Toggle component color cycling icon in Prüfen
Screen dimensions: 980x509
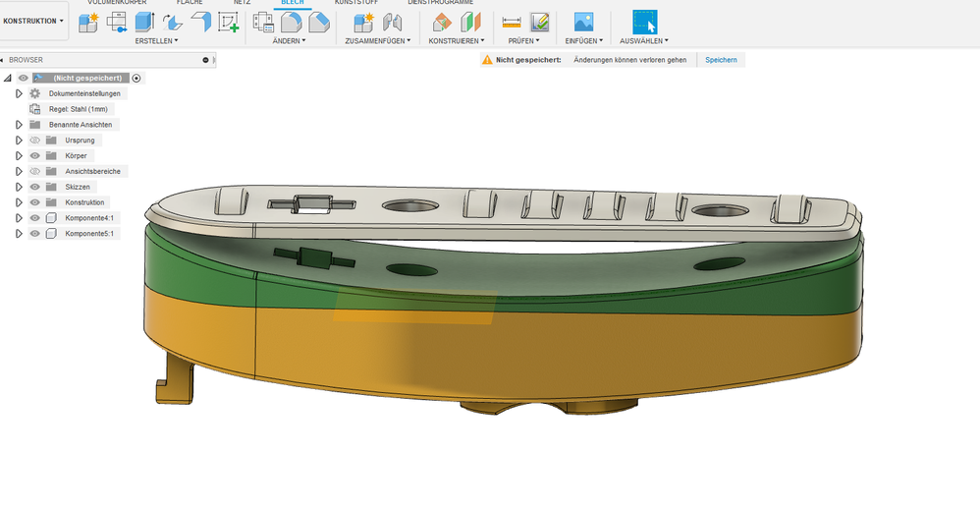(539, 23)
